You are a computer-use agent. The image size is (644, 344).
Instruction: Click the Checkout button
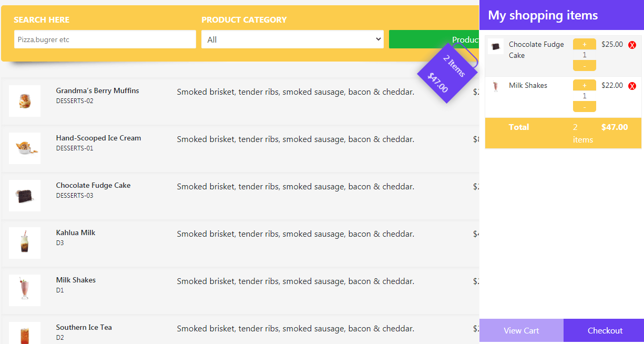605,331
